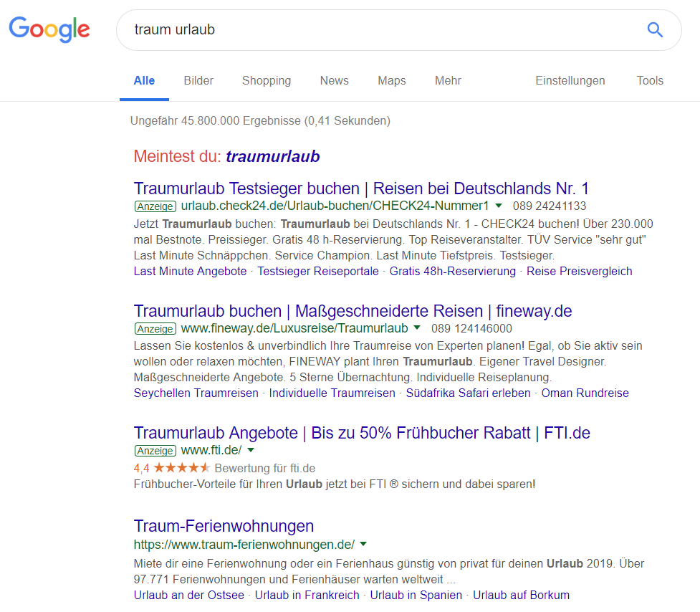Open Oman Rundreise sitelink
700x612 pixels.
[x=585, y=393]
